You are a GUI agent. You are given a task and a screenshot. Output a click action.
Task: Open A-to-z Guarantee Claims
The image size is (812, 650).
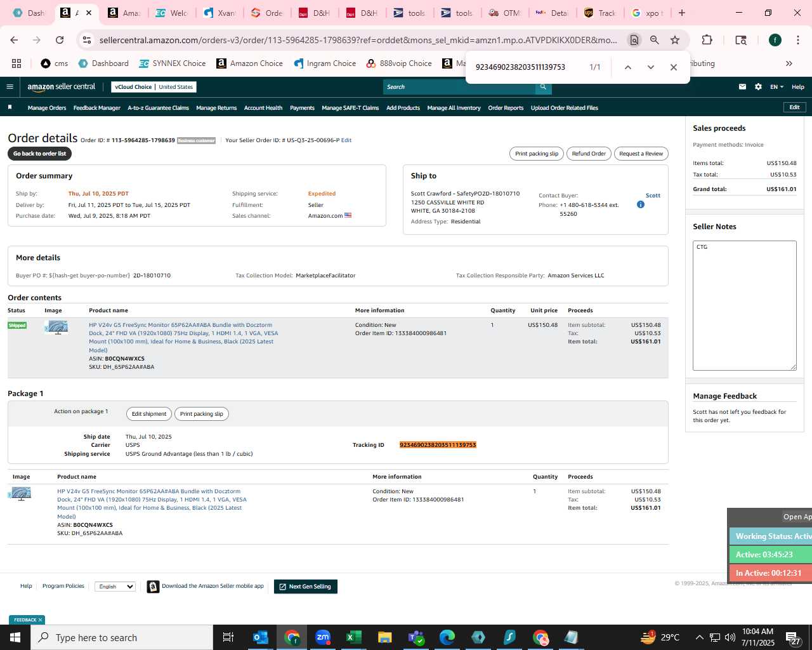click(x=159, y=108)
